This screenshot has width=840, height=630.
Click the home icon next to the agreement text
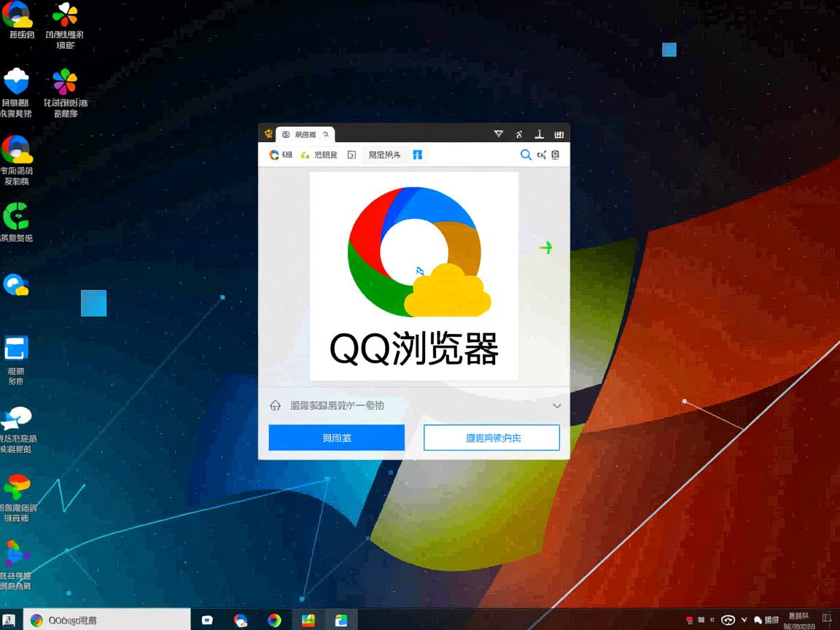coord(276,405)
